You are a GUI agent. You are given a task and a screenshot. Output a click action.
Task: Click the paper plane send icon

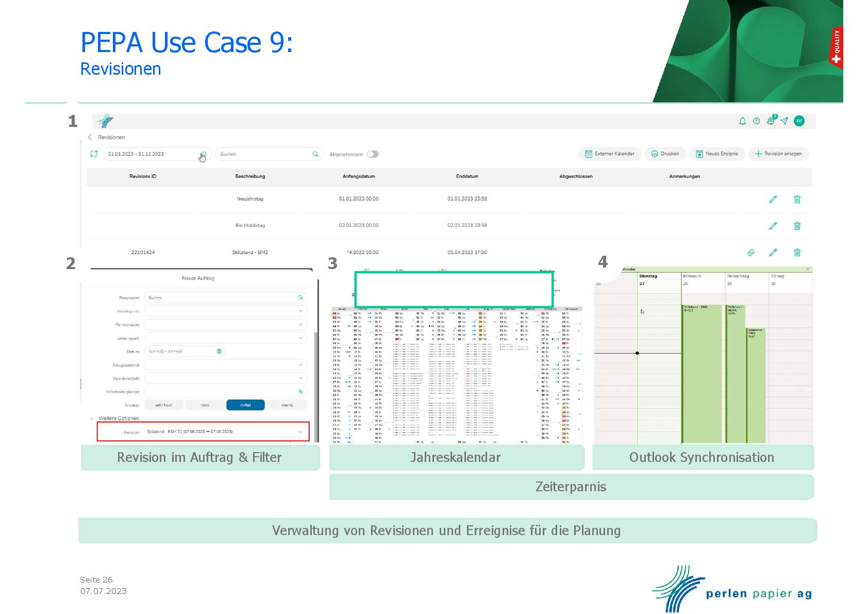pyautogui.click(x=784, y=121)
